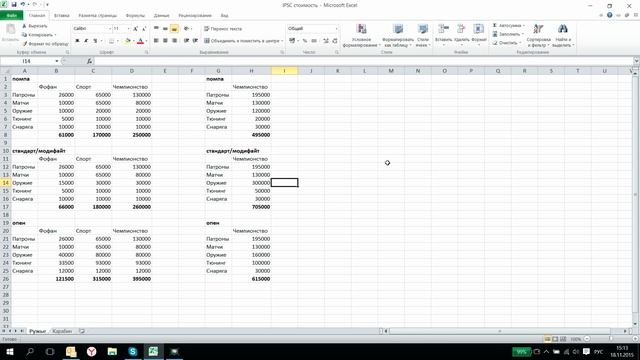The image size is (640, 360).
Task: Expand Merge & Center dropdown arrow
Action: [x=282, y=40]
